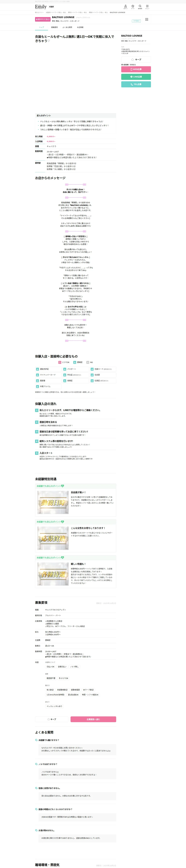
Task: Click the ドレスレンタルあり tag
Action: (54, 706)
